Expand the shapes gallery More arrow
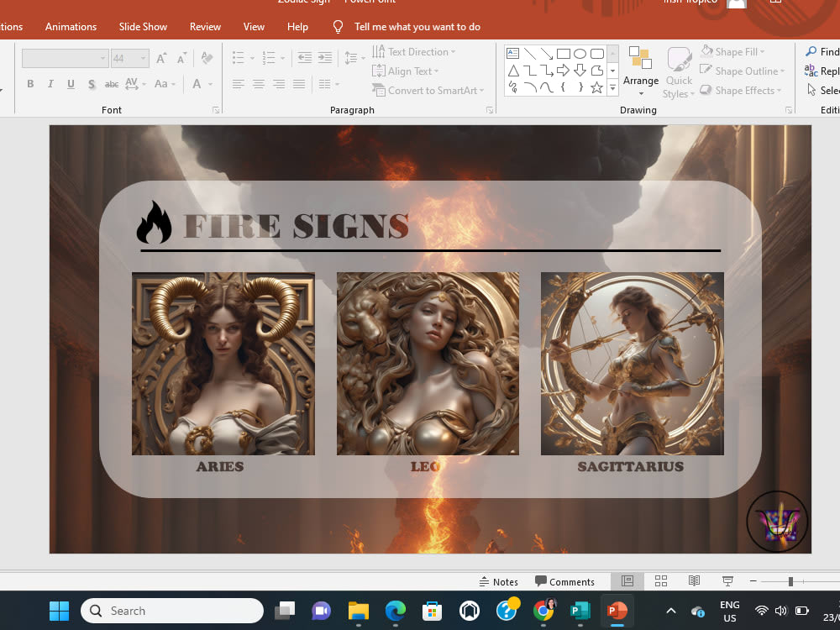Viewport: 840px width, 630px height. click(x=613, y=87)
